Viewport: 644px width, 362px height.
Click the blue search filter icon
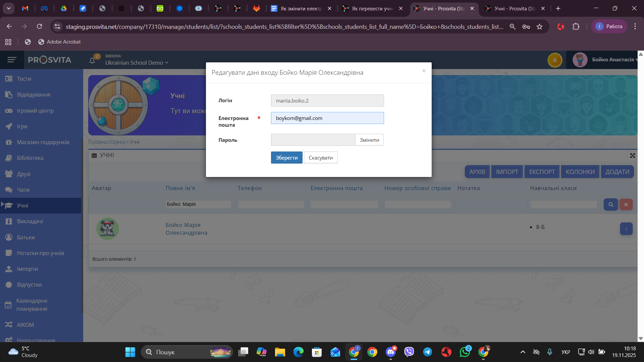(611, 204)
